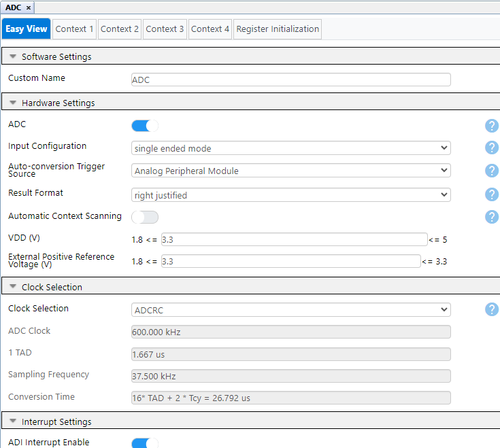
Task: Click help icon for ADC enable toggle
Action: (492, 126)
